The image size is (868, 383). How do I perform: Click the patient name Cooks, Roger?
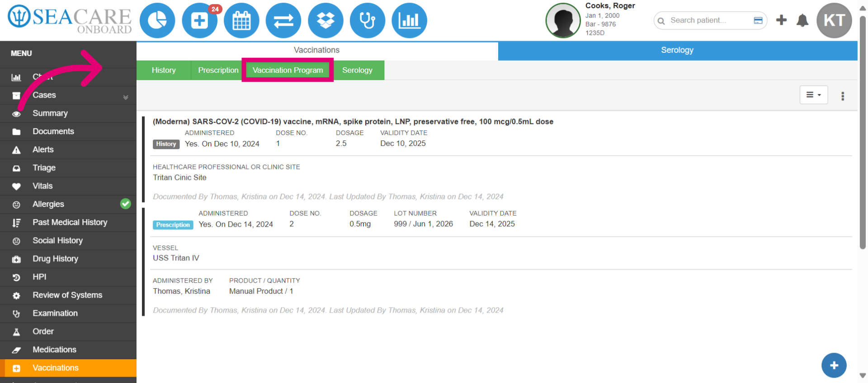(610, 5)
